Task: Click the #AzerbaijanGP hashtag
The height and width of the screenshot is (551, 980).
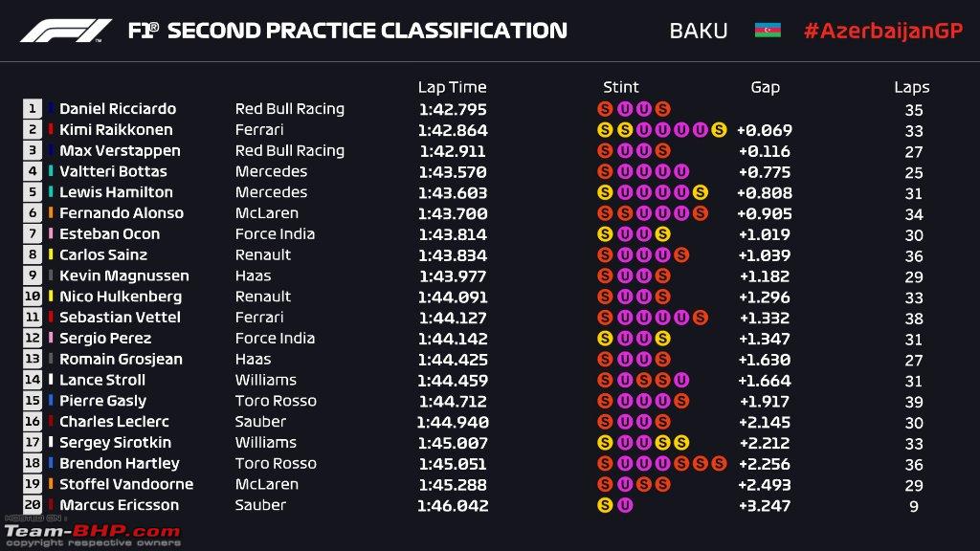Action: pos(883,31)
